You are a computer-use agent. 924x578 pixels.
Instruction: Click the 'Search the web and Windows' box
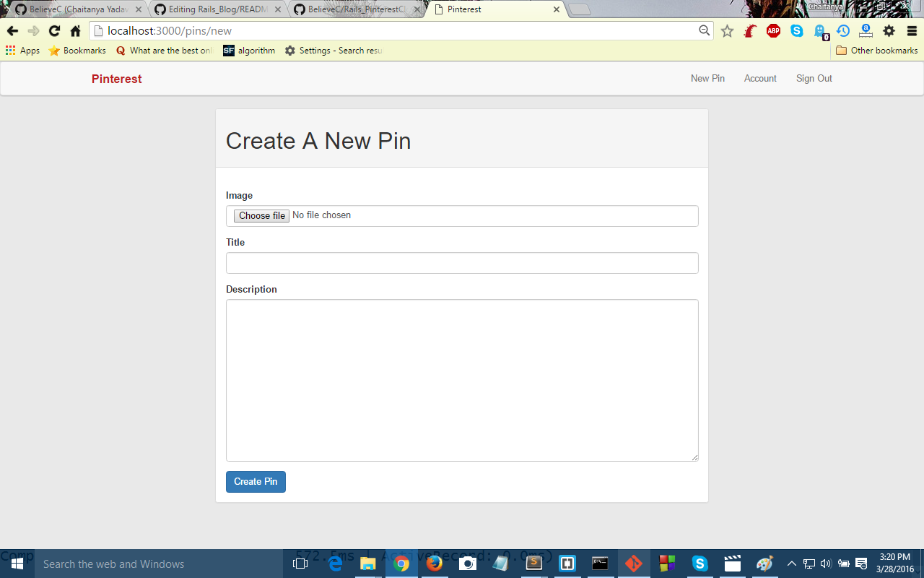click(159, 564)
